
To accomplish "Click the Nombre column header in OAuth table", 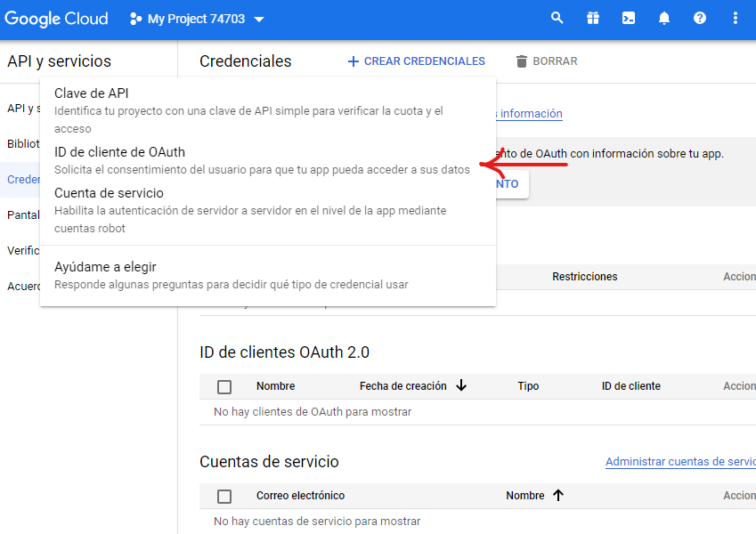I will (276, 386).
